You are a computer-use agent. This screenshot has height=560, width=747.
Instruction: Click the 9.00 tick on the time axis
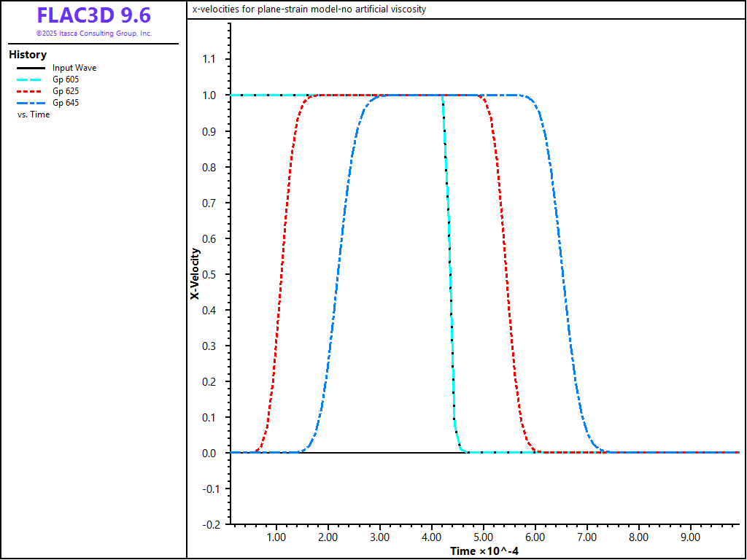click(690, 537)
